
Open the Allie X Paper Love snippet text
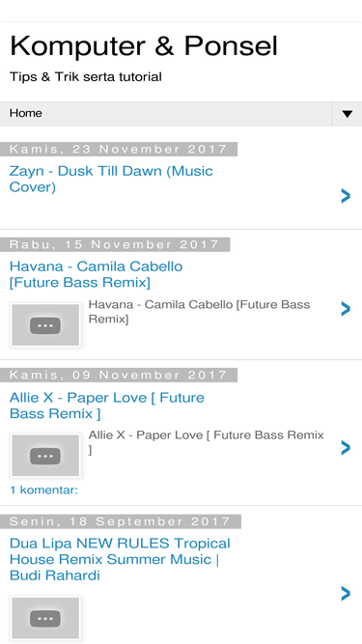pyautogui.click(x=206, y=442)
